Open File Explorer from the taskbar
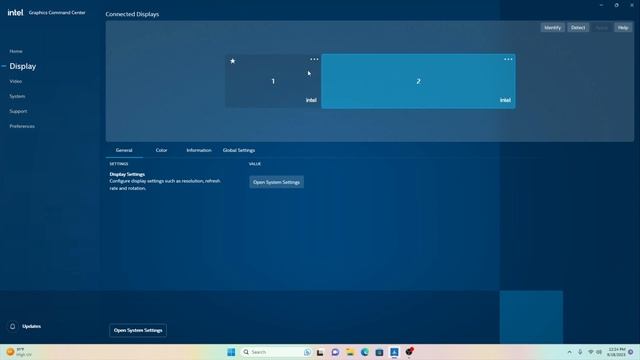 point(350,352)
